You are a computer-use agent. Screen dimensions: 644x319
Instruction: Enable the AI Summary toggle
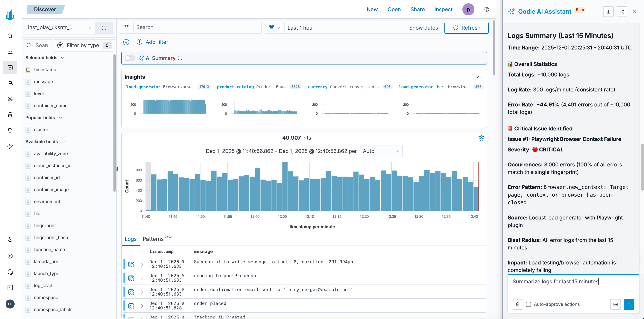point(130,58)
